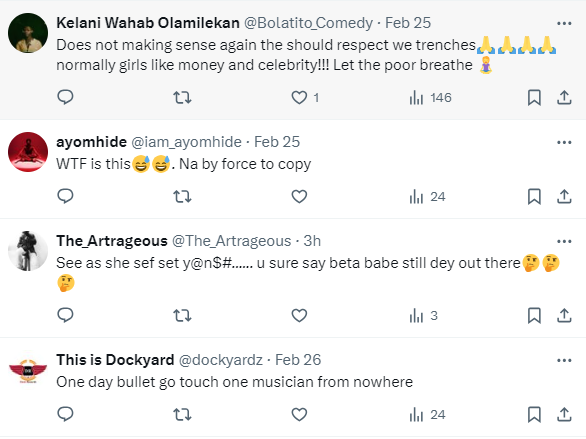The height and width of the screenshot is (439, 586).
Task: Share the This is Dockyard tweet
Action: tap(564, 415)
